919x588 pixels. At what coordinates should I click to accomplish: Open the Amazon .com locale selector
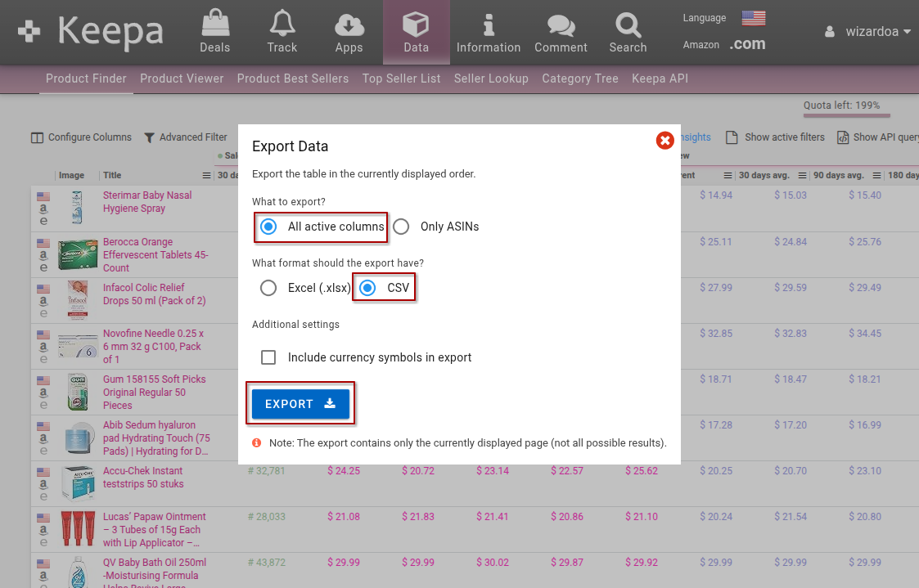pyautogui.click(x=747, y=44)
